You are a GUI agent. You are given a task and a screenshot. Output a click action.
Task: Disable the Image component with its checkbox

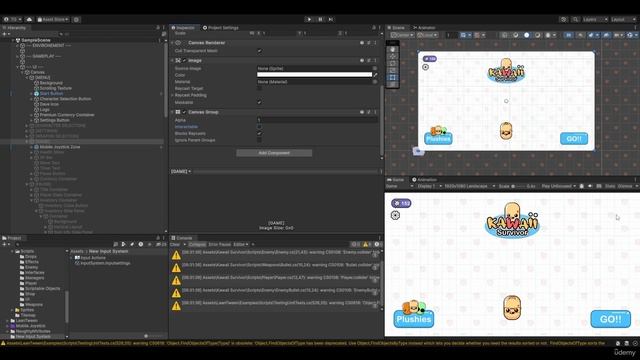(184, 60)
